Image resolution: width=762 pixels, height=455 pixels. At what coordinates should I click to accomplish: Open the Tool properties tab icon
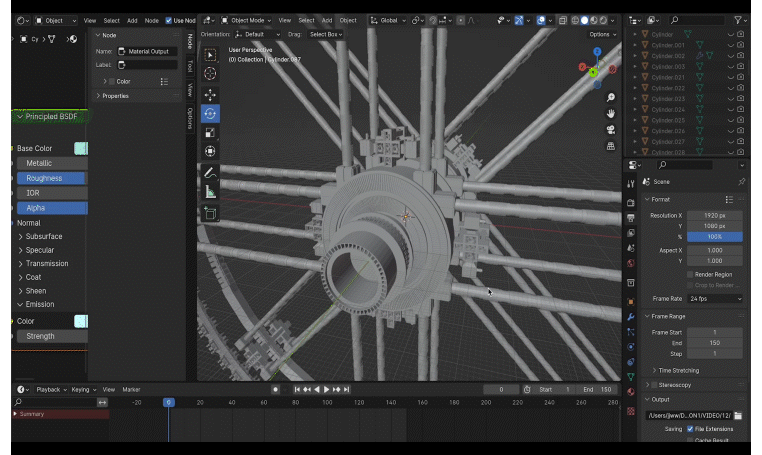[x=631, y=184]
